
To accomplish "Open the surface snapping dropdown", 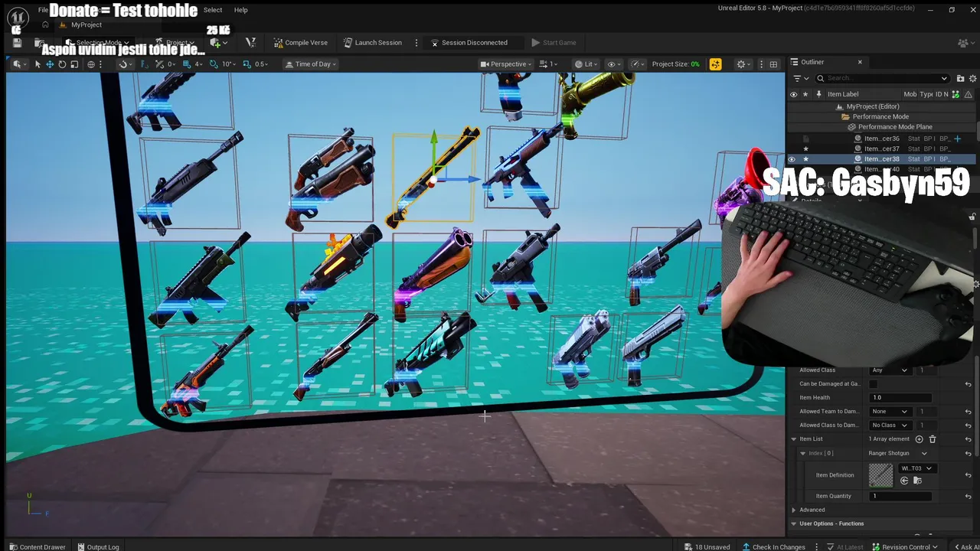I will [x=125, y=64].
